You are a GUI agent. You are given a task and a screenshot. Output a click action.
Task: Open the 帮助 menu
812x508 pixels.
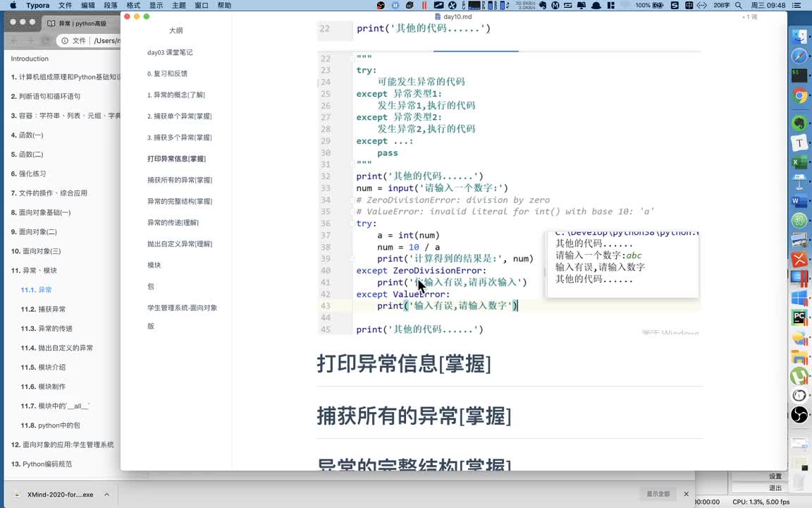pyautogui.click(x=224, y=5)
